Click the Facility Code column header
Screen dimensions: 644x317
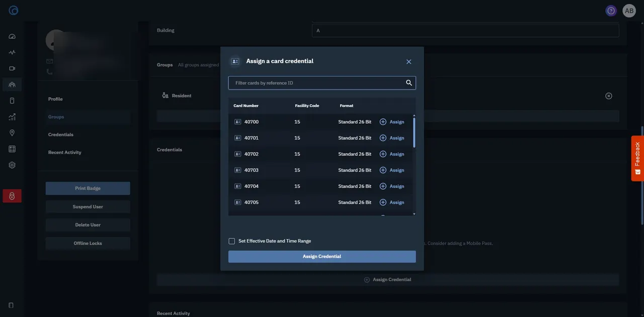(307, 106)
